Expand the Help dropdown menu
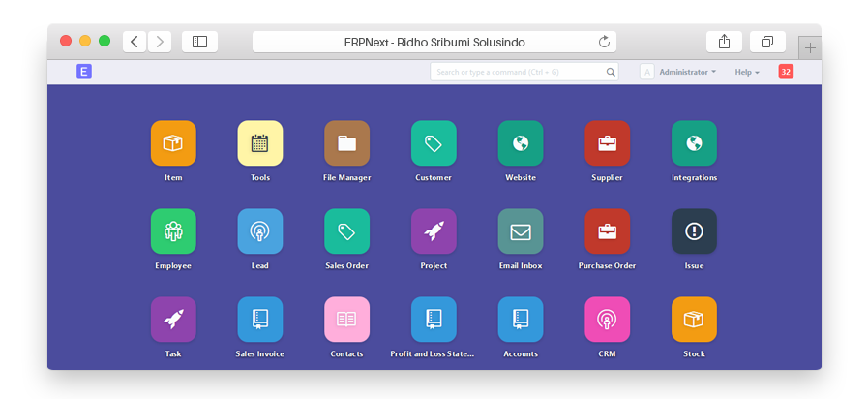The image size is (868, 399). point(747,72)
